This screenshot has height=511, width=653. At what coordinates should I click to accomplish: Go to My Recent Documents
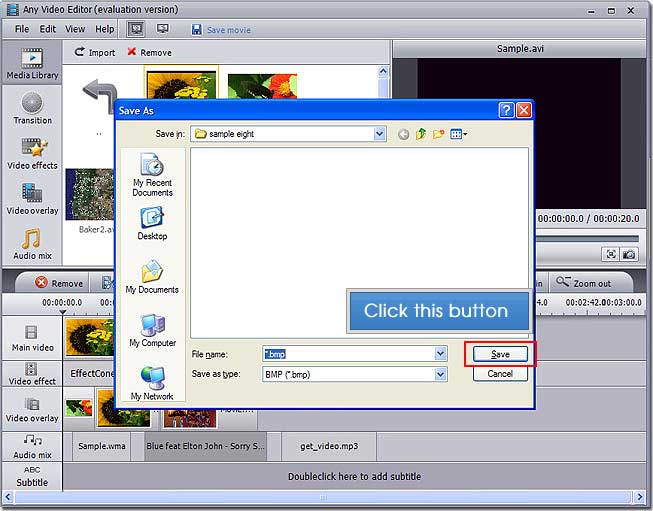point(152,175)
